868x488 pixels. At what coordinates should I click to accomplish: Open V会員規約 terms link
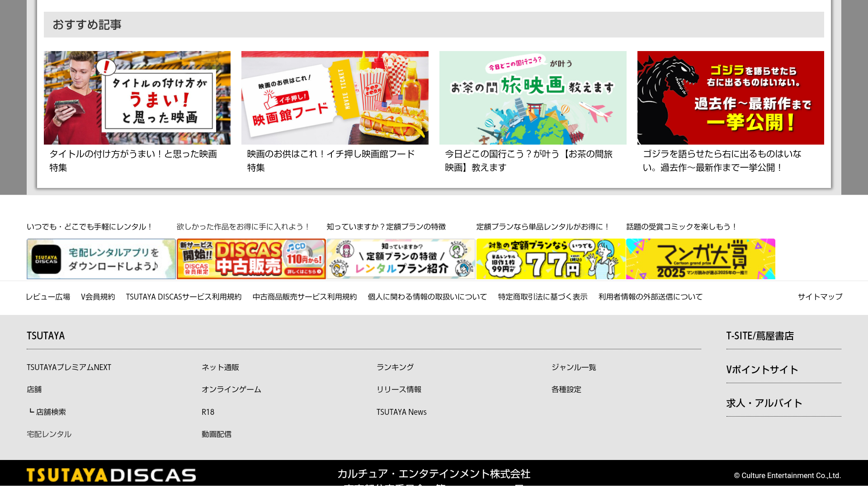coord(98,297)
